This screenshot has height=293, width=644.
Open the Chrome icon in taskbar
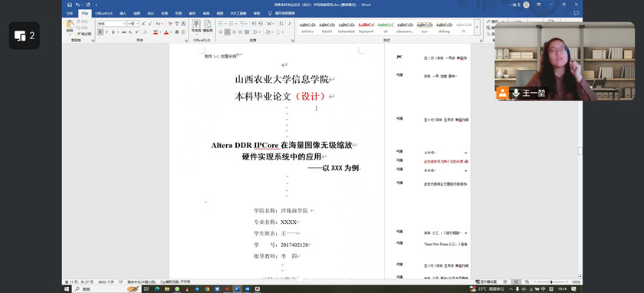(x=207, y=289)
